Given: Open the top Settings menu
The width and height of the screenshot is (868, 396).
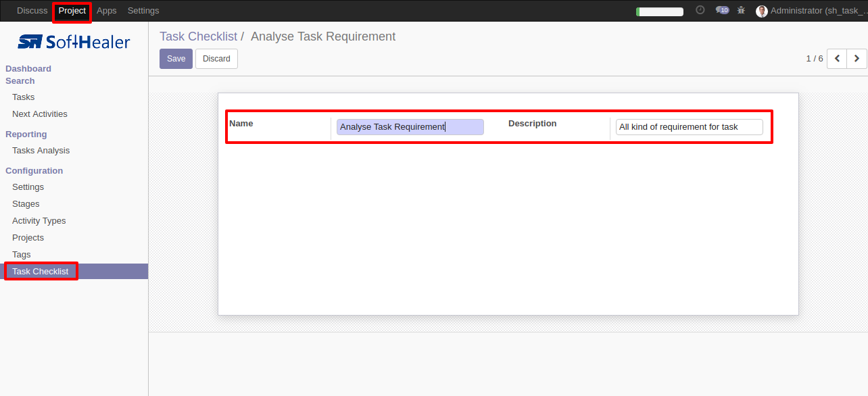Looking at the screenshot, I should (143, 11).
